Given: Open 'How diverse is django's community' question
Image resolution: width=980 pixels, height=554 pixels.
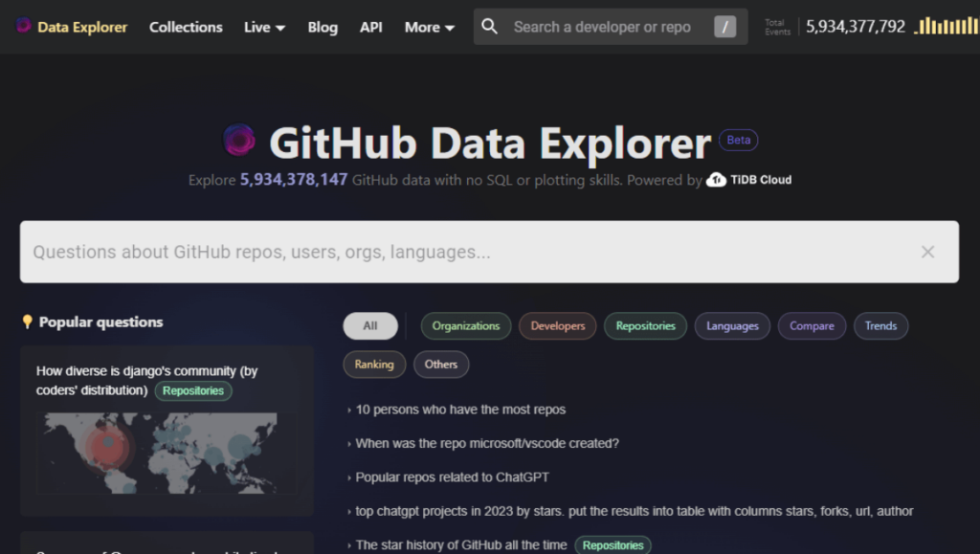Looking at the screenshot, I should 146,381.
